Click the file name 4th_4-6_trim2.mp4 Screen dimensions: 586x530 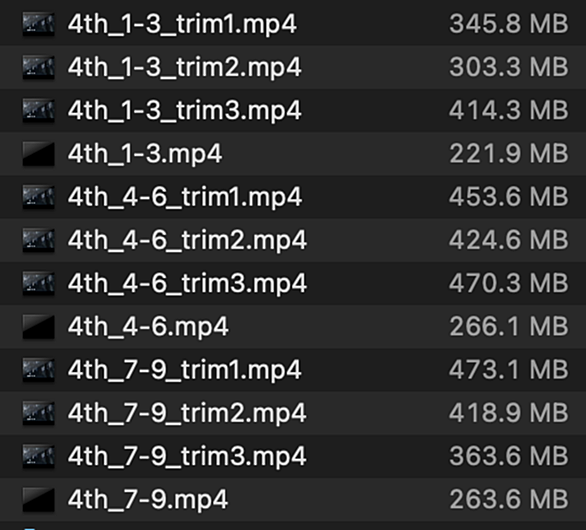pyautogui.click(x=187, y=240)
